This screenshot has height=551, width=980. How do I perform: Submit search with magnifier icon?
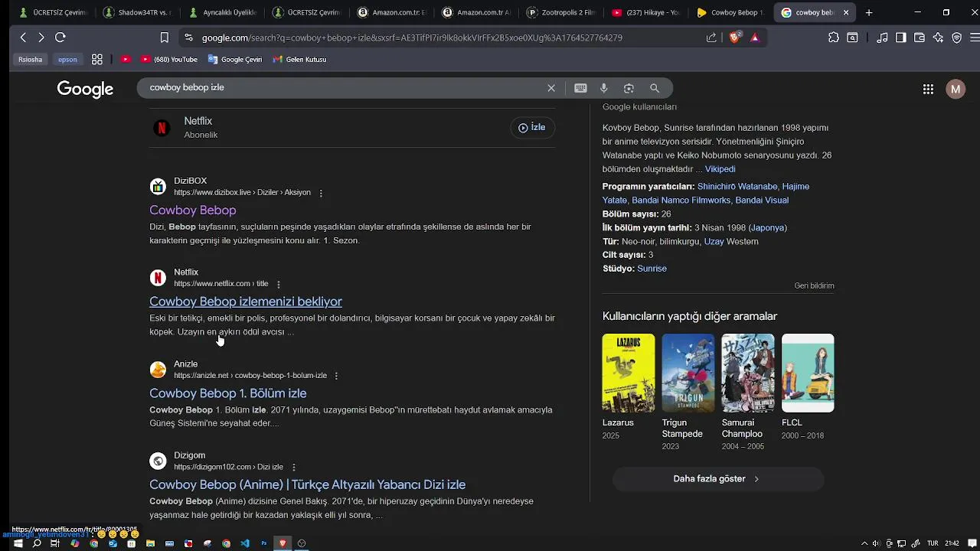click(655, 88)
